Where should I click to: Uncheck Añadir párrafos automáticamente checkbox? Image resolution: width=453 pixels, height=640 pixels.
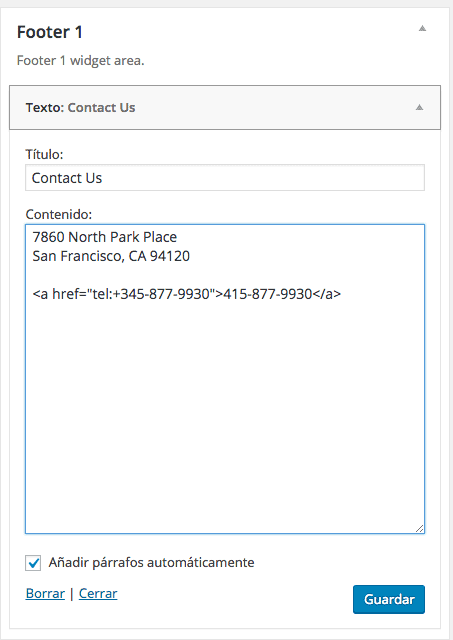pos(33,563)
